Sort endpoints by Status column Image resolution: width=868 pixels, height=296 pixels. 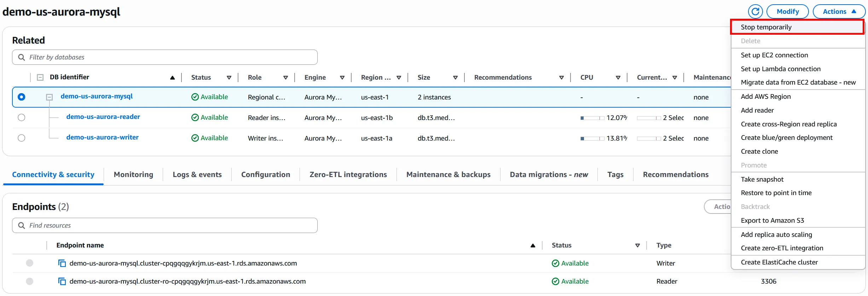point(637,245)
